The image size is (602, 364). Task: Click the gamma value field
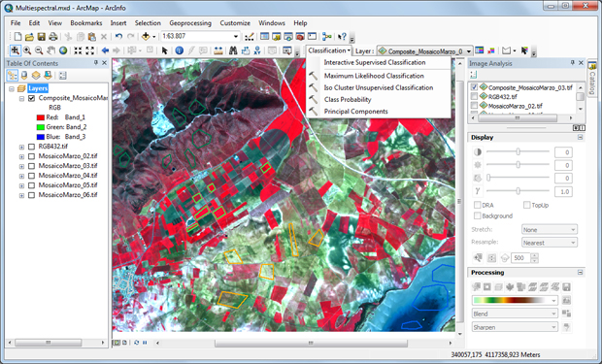(x=563, y=191)
